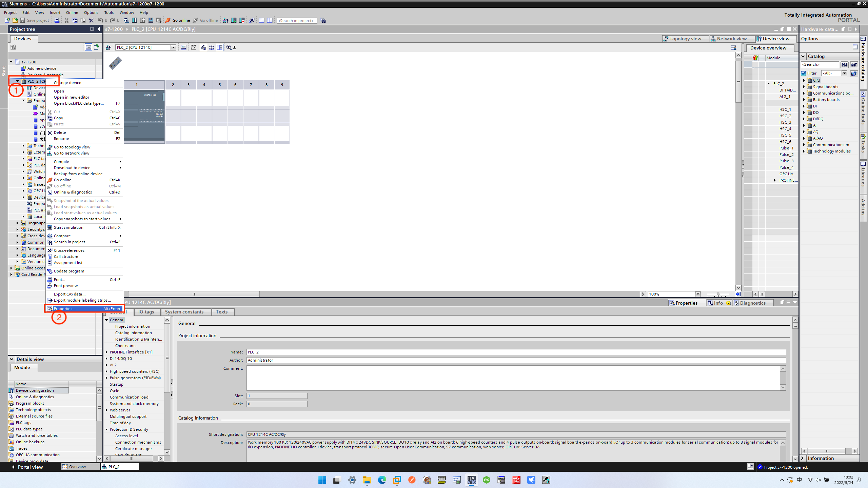The width and height of the screenshot is (868, 488).
Task: Click the Start simulation toolbar icon
Action: [x=151, y=20]
